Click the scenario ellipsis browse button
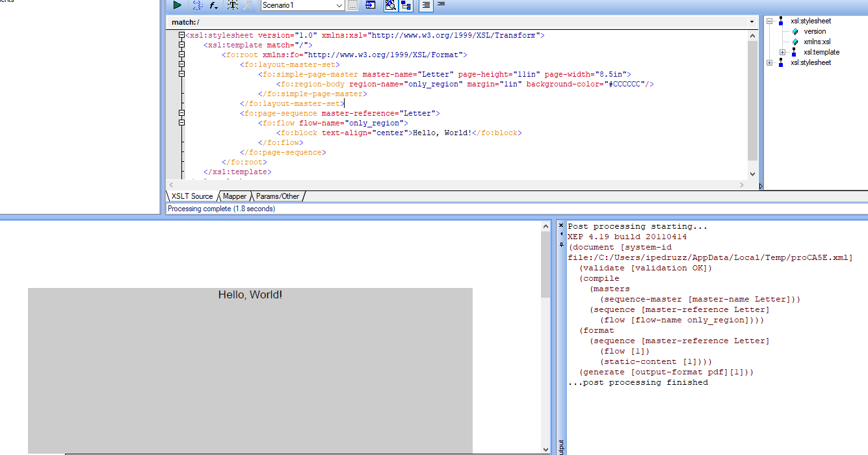Viewport: 868px width, 455px height. click(x=352, y=5)
